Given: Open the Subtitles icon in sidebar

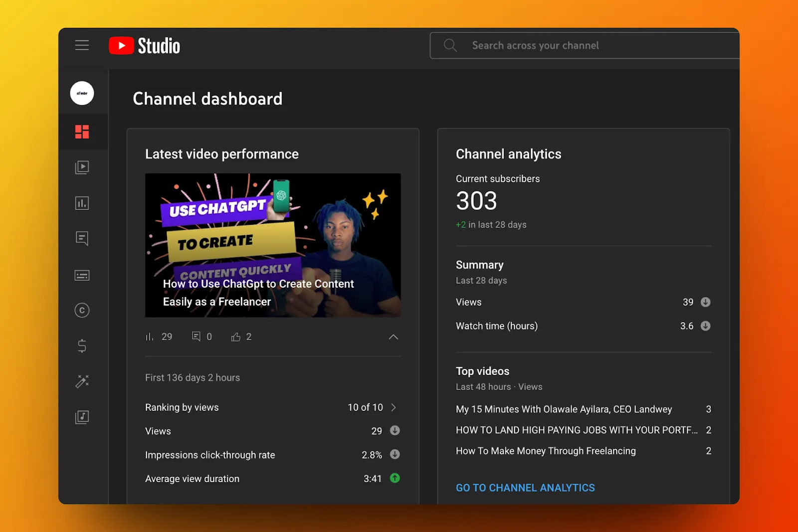Looking at the screenshot, I should (82, 275).
